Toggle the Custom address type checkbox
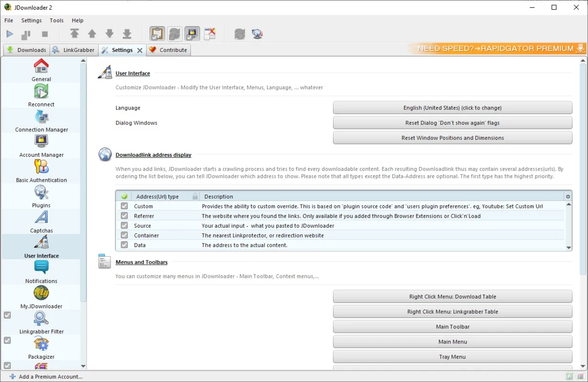Image resolution: width=588 pixels, height=382 pixels. (x=124, y=206)
